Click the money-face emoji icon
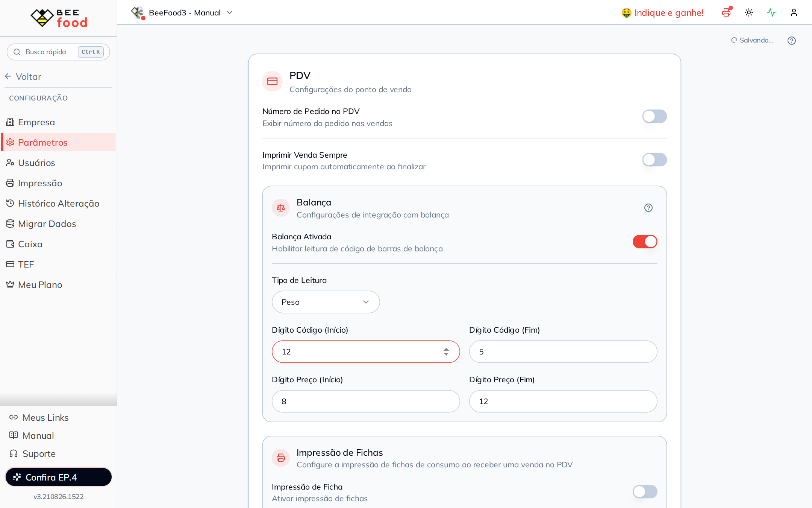812x508 pixels. click(626, 13)
